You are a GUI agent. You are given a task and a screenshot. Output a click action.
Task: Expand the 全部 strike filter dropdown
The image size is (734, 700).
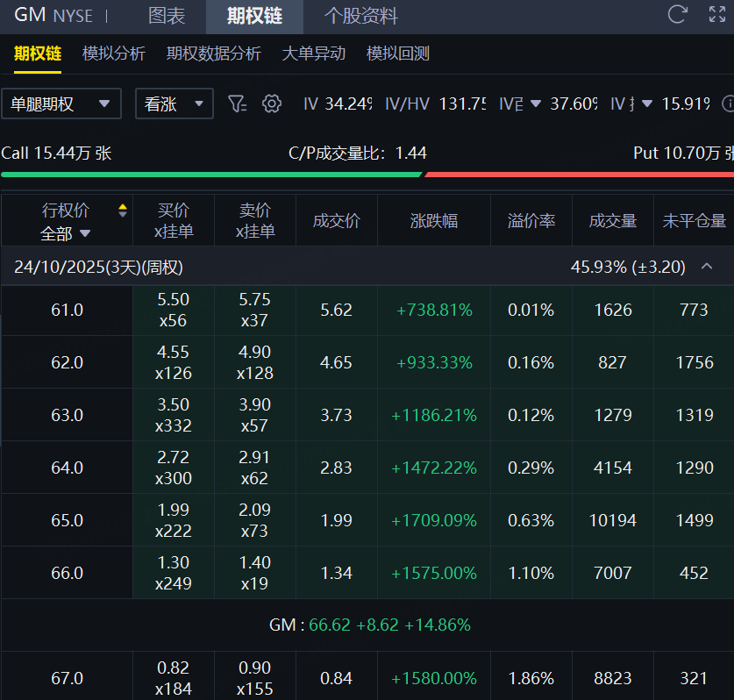[66, 233]
